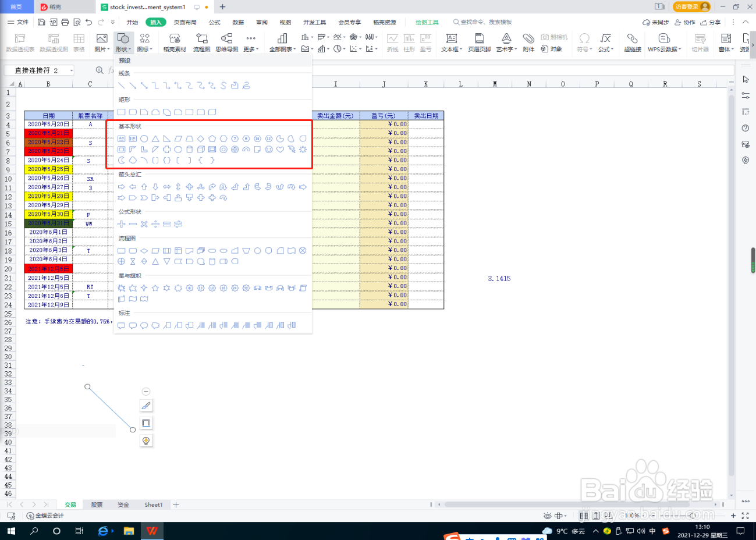This screenshot has height=540, width=756.
Task: Switch to the 开始 ribbon tab
Action: pos(132,22)
